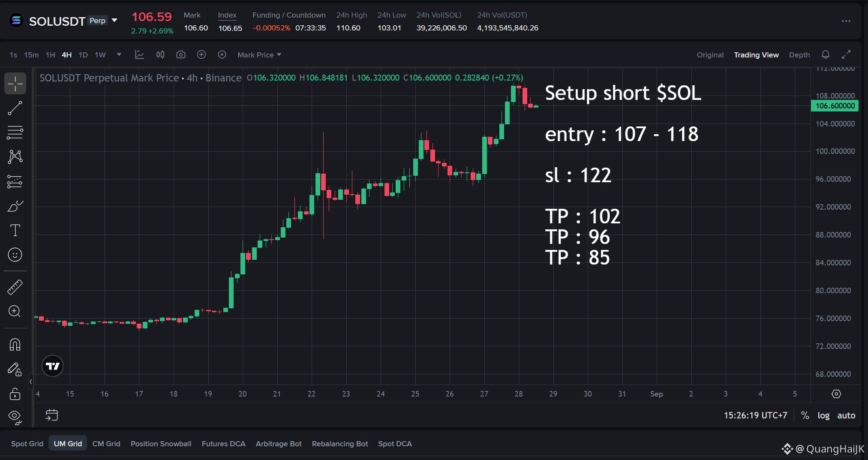Click the add circle plus icon
The image size is (868, 460).
tap(201, 55)
